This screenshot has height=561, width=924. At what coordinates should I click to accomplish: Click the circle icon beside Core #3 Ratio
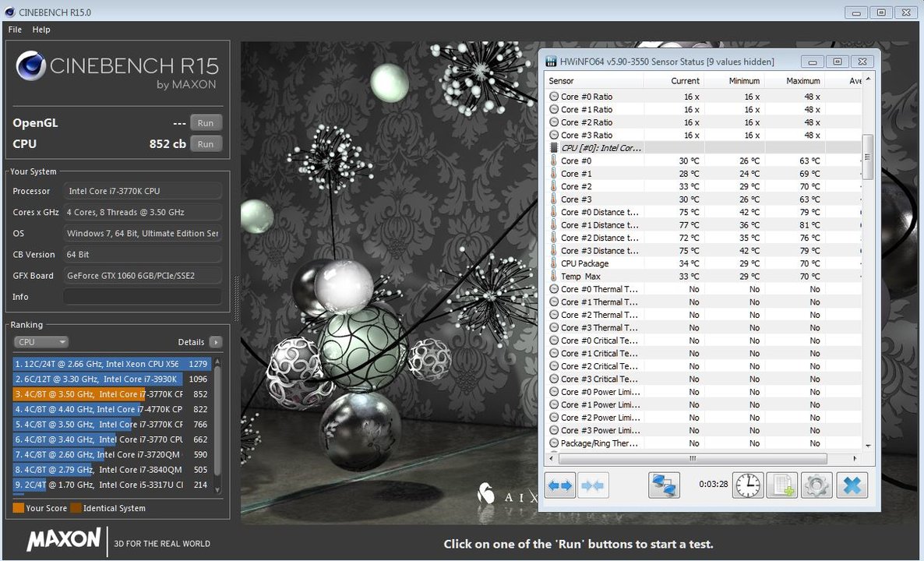tap(554, 135)
